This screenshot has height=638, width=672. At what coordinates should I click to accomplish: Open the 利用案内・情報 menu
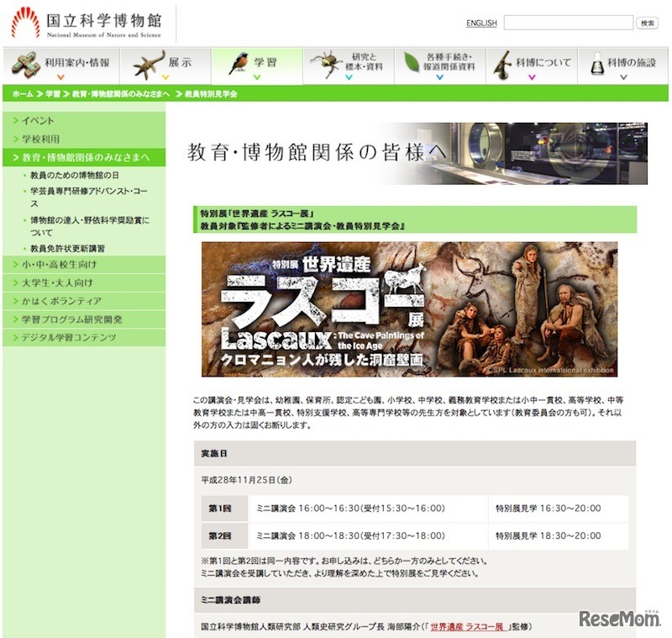point(61,66)
